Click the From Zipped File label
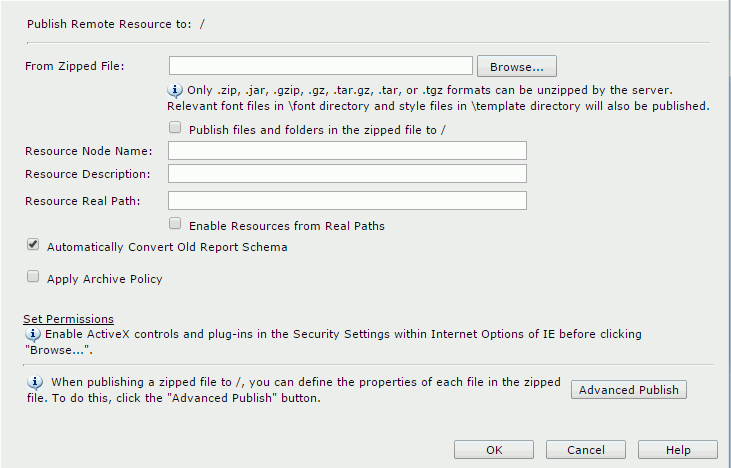The height and width of the screenshot is (468, 731). pos(75,66)
